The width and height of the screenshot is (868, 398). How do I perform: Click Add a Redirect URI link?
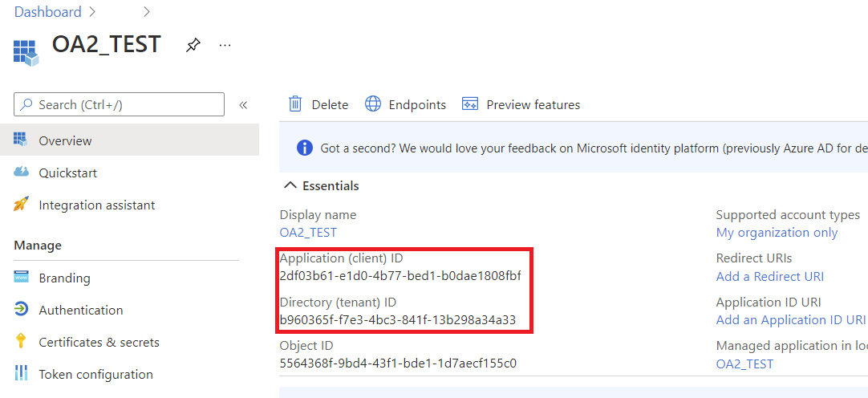[x=769, y=276]
